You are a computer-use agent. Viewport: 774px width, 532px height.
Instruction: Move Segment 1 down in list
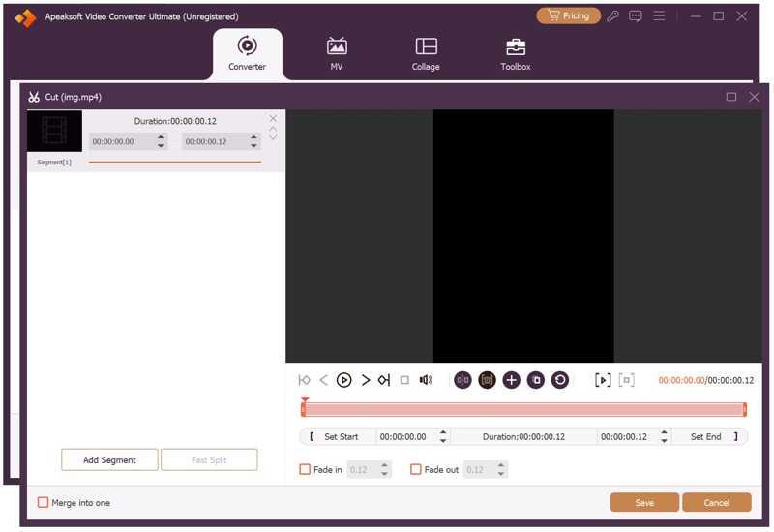273,137
